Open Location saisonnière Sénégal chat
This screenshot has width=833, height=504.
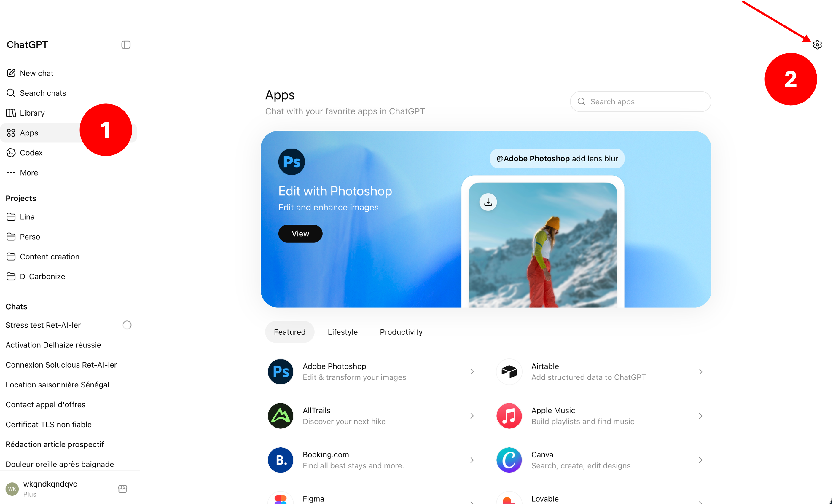coord(69,385)
